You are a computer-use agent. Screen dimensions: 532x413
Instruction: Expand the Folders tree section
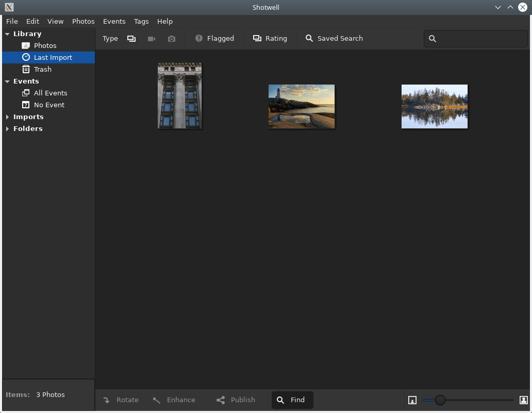7,129
